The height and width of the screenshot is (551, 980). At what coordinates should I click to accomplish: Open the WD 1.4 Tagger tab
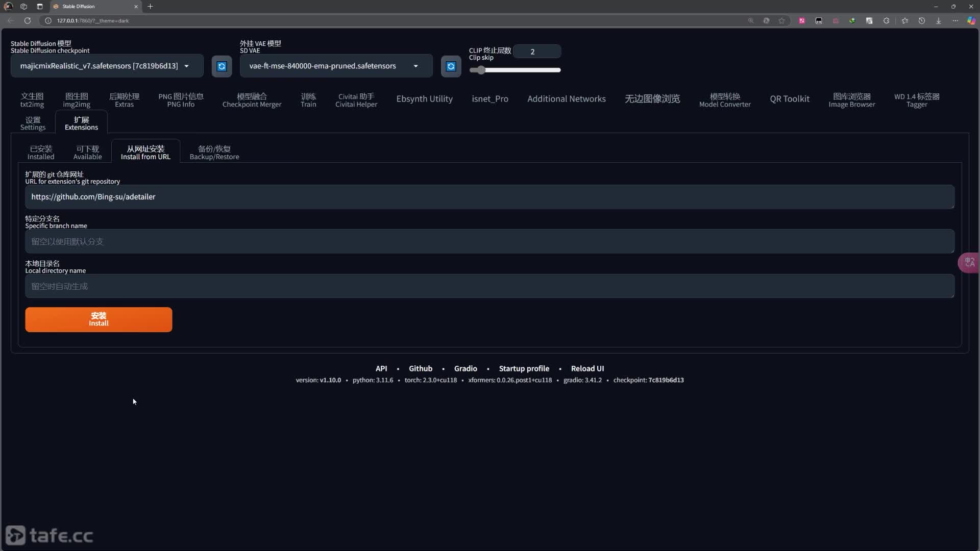[x=917, y=100]
